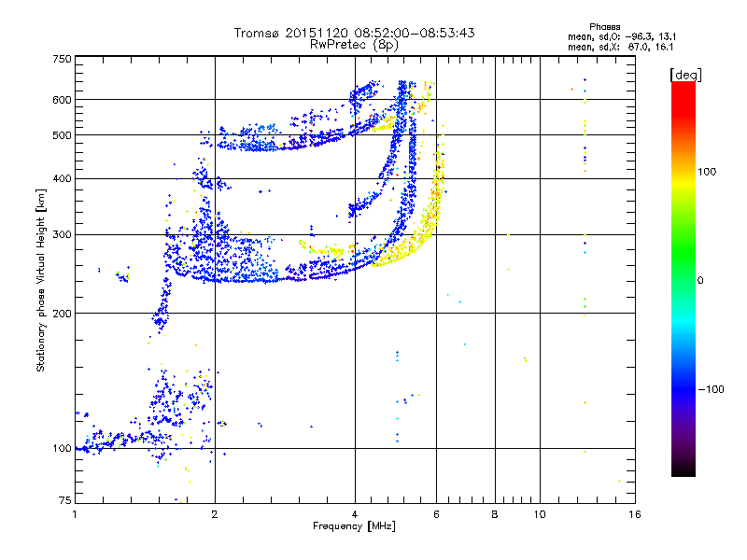Select the 'RwPretec (8p)' subtitle
Image resolution: width=747 pixels, height=560 pixels.
click(354, 45)
